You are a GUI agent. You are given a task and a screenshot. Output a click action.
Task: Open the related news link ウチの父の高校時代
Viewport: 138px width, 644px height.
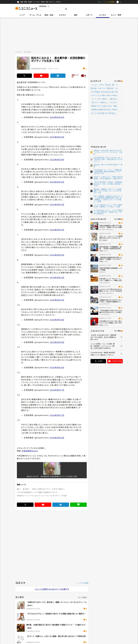38,492
